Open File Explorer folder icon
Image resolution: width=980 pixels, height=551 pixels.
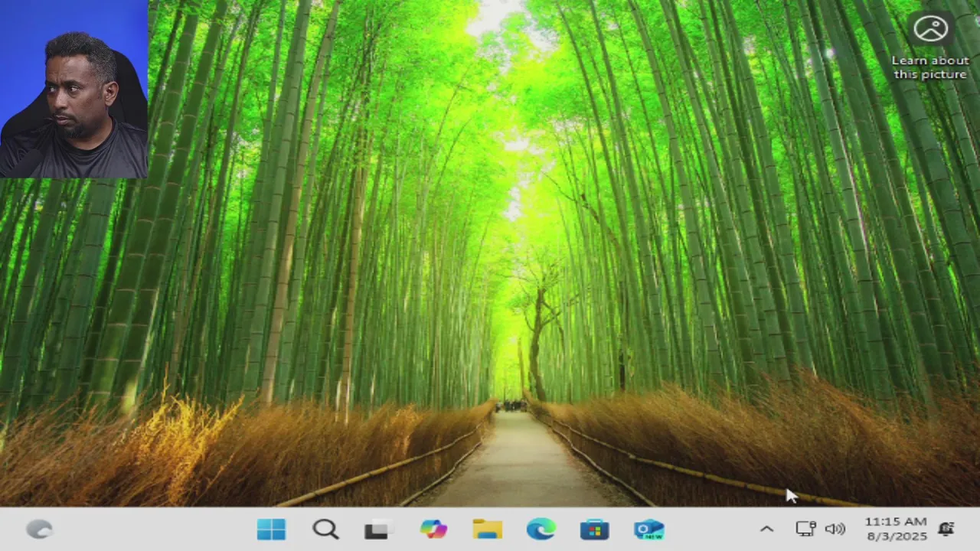pos(487,530)
